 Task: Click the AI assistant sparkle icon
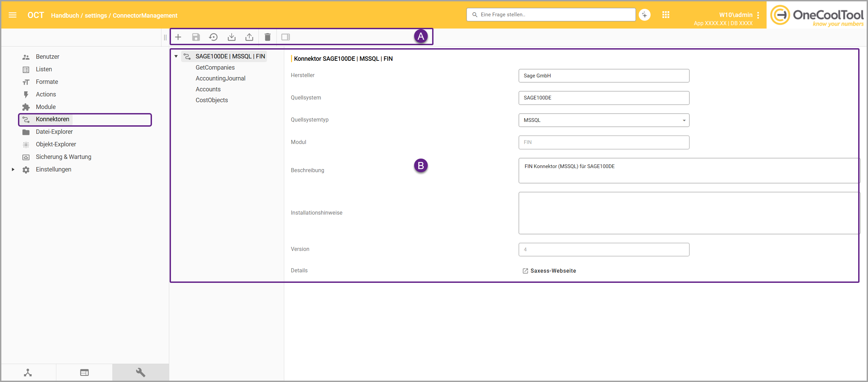click(644, 15)
